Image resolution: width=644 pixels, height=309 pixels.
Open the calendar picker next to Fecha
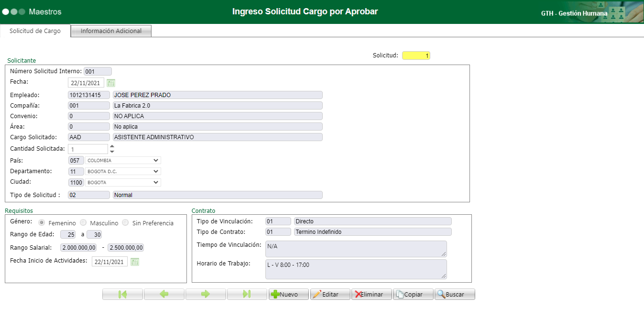click(110, 82)
